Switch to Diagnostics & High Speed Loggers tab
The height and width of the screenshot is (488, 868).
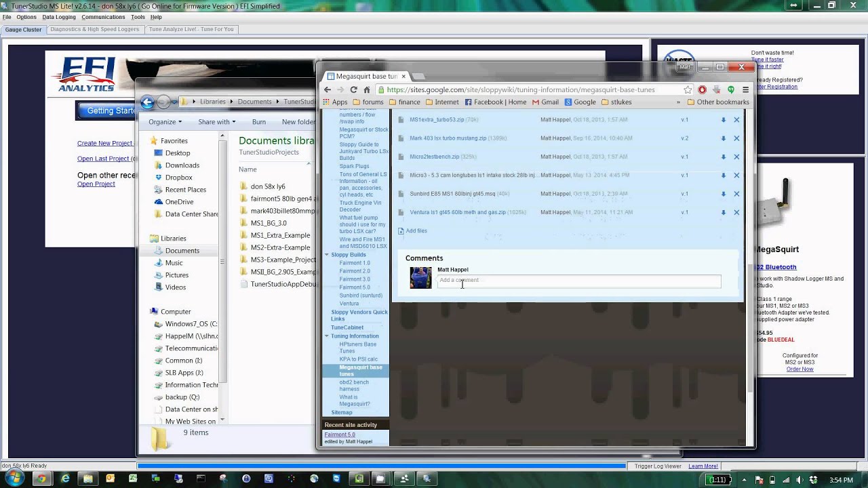pos(95,30)
